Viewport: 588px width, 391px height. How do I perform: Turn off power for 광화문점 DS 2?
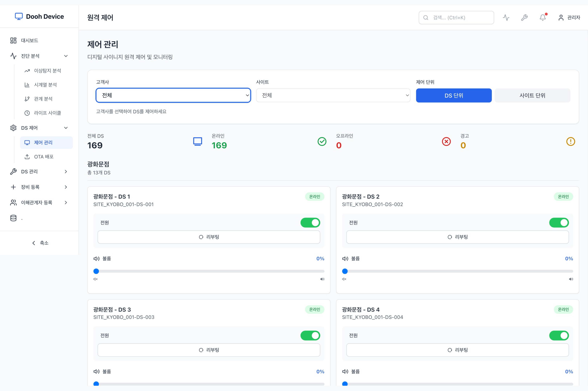coord(559,223)
